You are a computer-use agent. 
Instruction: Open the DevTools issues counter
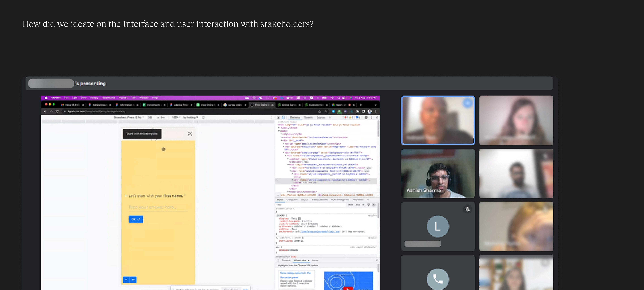tap(358, 117)
